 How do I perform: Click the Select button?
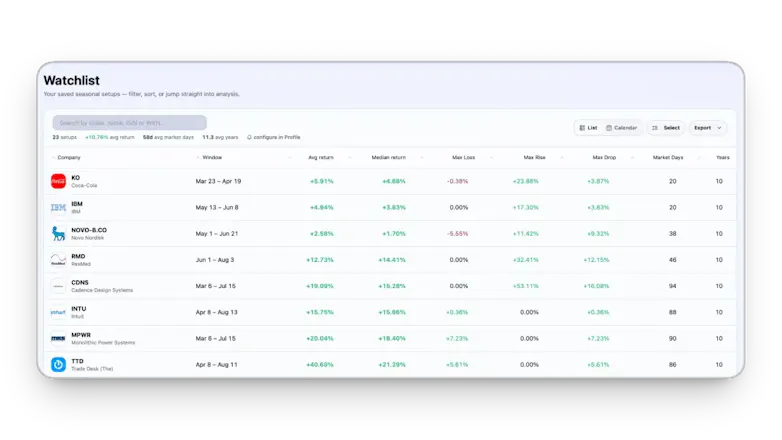coord(666,128)
